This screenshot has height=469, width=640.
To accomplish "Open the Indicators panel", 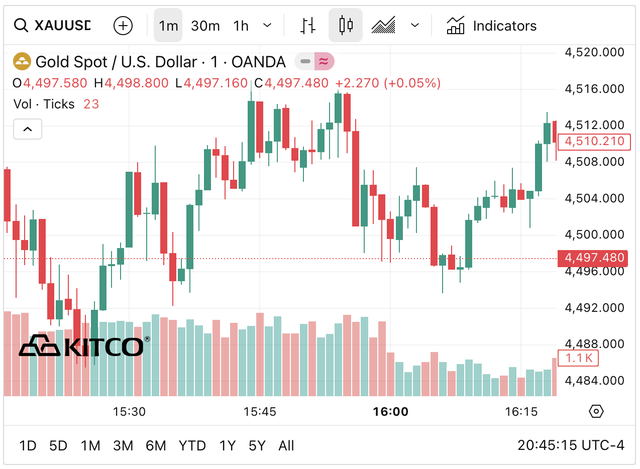I will 491,25.
